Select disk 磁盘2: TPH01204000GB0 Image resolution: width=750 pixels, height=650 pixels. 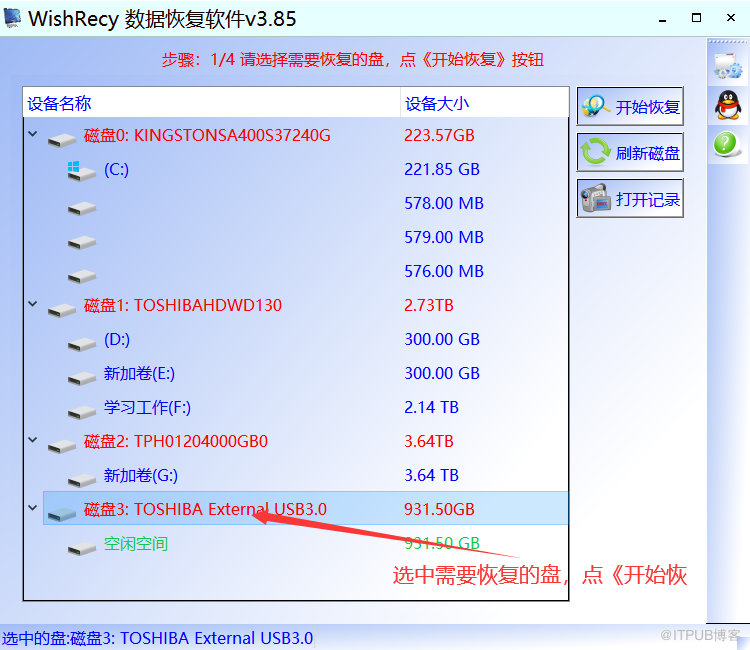176,441
